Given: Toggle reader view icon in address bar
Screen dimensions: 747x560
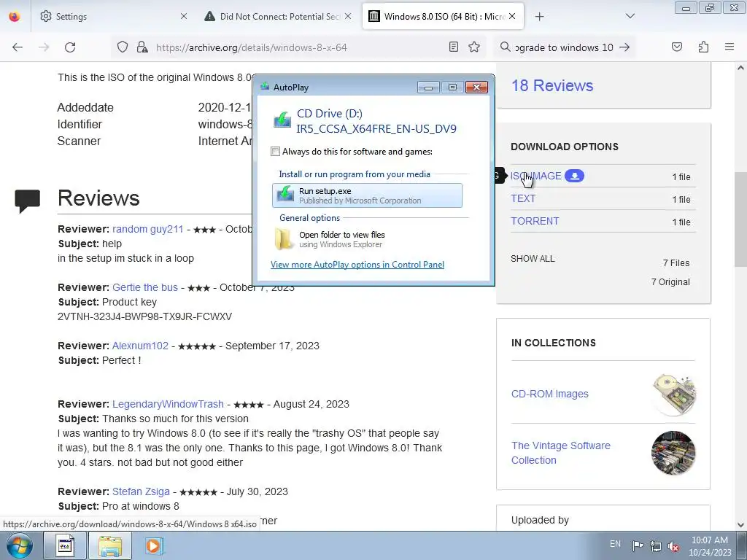Looking at the screenshot, I should [x=454, y=47].
